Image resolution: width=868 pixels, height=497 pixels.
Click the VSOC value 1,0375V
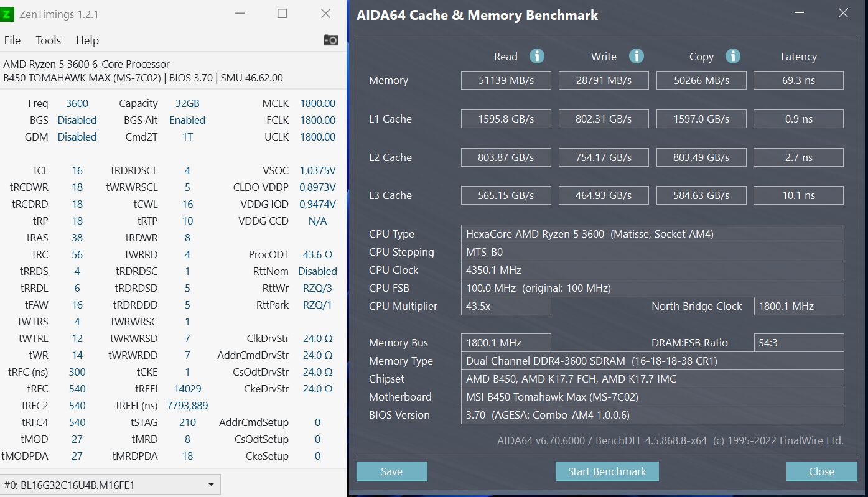pos(317,170)
